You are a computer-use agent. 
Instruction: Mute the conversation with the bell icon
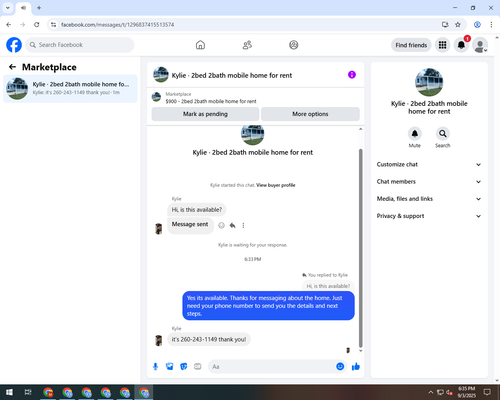(415, 134)
